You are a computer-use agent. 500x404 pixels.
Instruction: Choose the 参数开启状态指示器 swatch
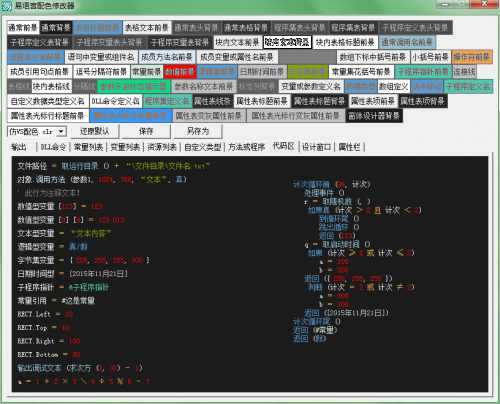133,86
